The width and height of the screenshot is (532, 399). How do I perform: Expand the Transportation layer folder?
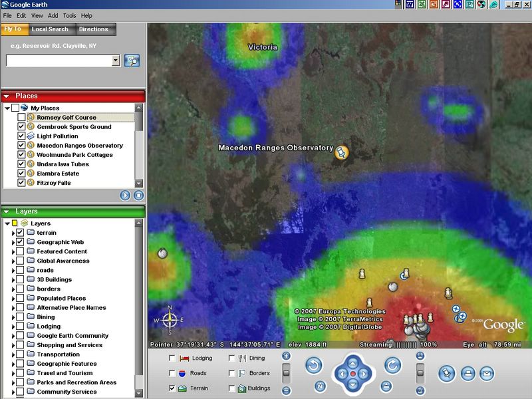(x=13, y=354)
